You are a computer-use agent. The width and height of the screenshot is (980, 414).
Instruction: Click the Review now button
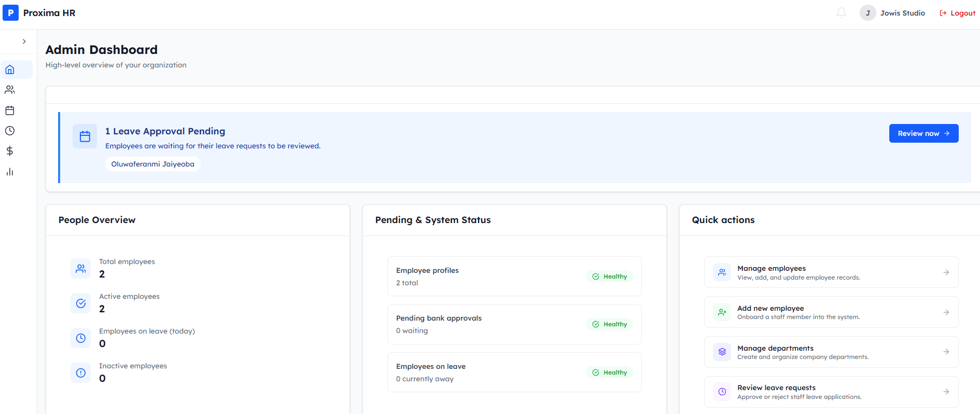pos(923,133)
